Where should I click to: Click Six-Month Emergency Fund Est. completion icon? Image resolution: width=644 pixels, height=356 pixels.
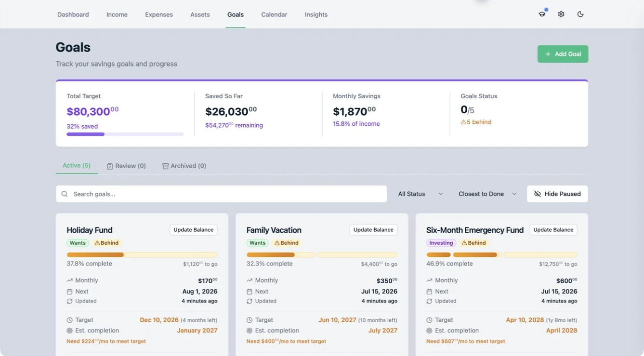(x=430, y=330)
